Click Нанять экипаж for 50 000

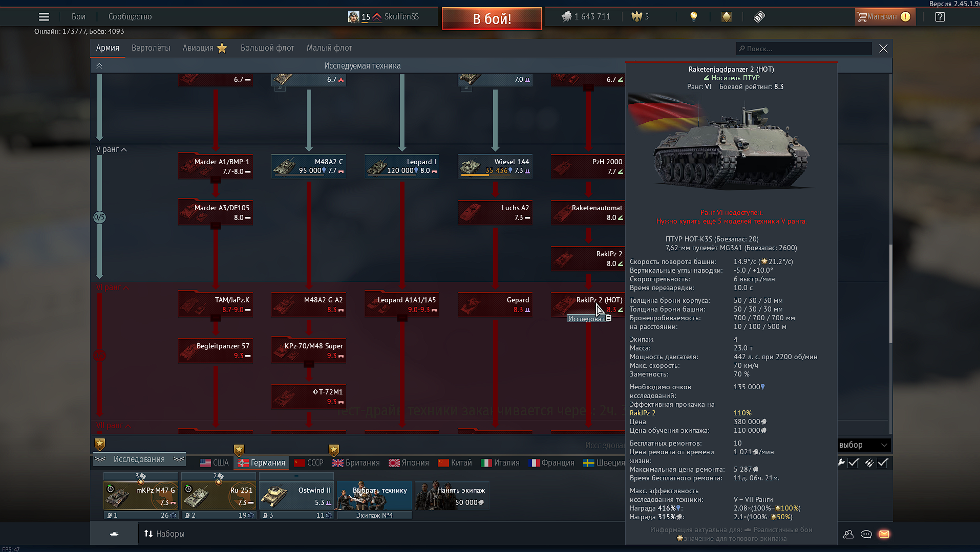(452, 496)
